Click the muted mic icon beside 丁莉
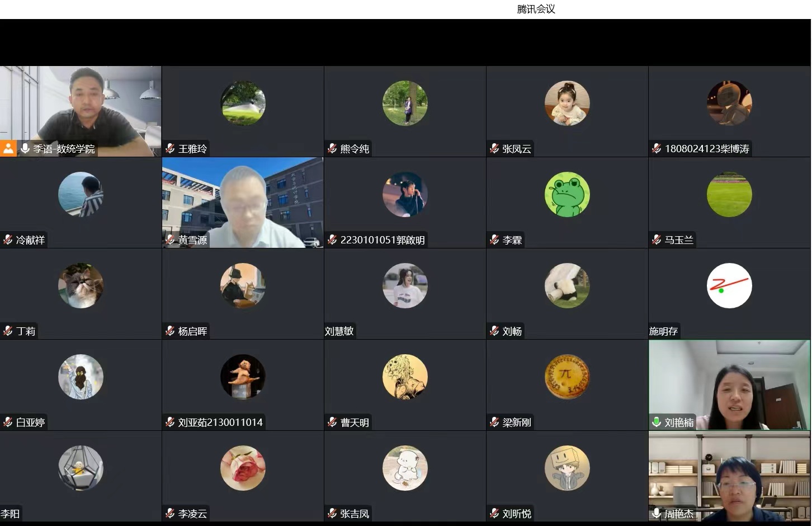812x526 pixels. [8, 331]
